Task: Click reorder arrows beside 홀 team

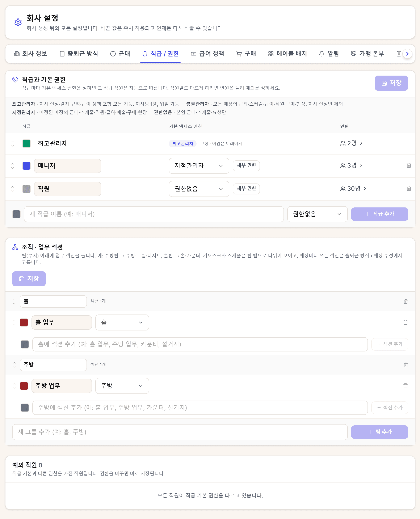Action: 14,301
